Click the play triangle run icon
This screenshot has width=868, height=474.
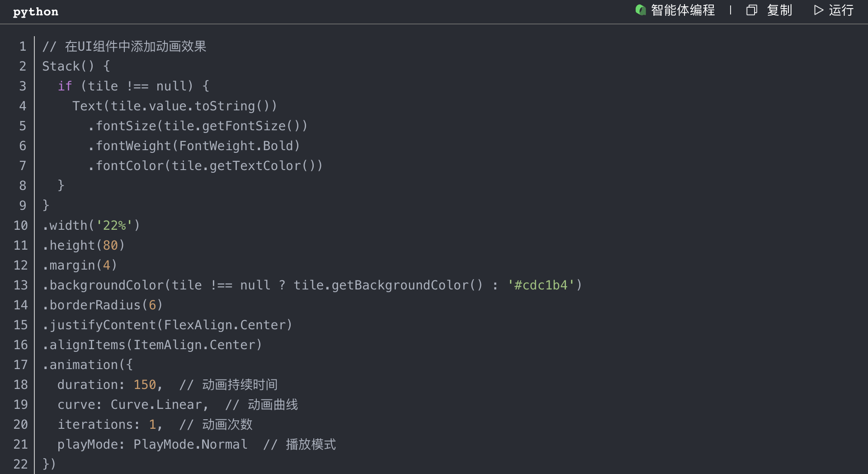pos(818,10)
